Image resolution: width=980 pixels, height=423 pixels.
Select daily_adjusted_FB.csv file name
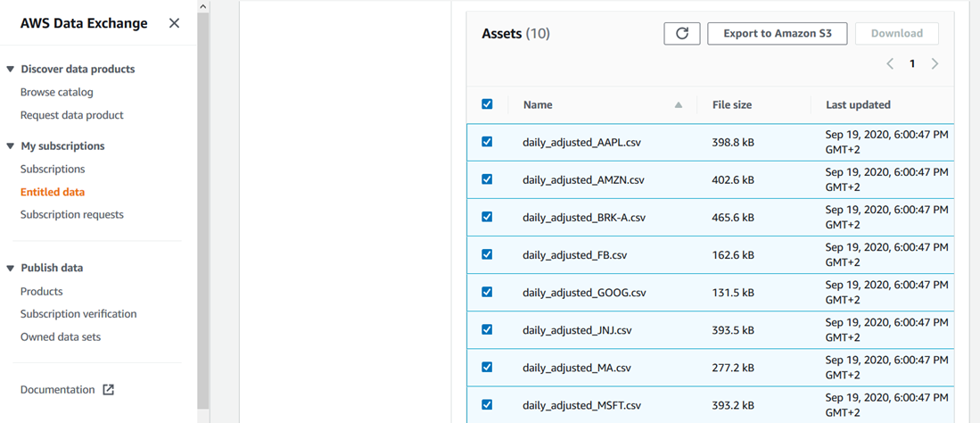574,254
